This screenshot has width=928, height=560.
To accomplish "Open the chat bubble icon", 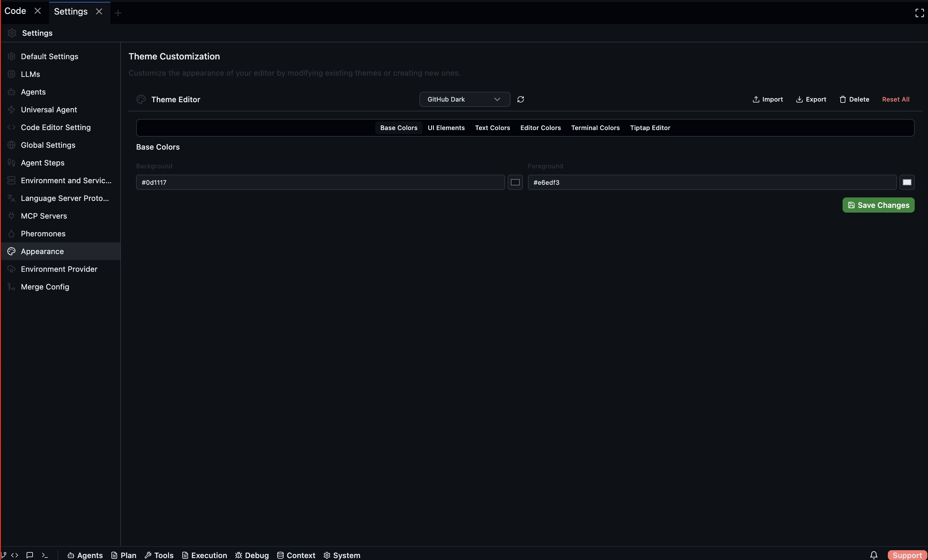I will pyautogui.click(x=30, y=555).
